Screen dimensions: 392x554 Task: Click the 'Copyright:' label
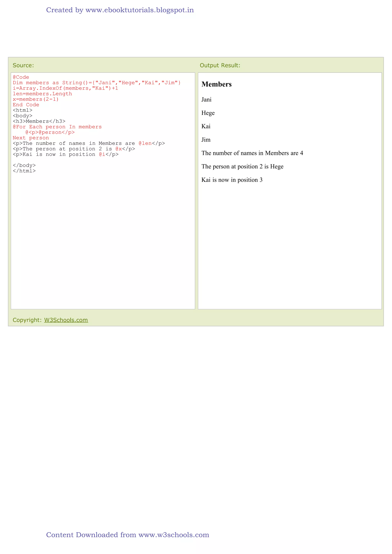coord(27,320)
